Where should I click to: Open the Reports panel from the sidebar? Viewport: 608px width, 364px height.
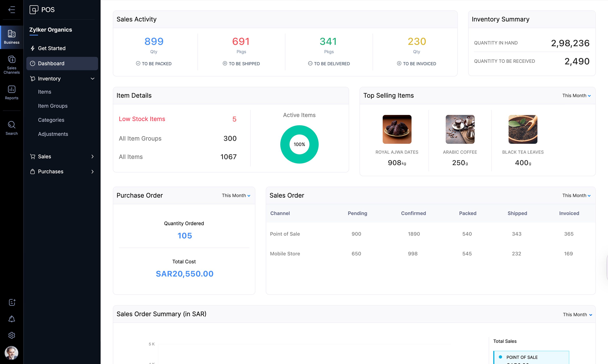(x=11, y=92)
